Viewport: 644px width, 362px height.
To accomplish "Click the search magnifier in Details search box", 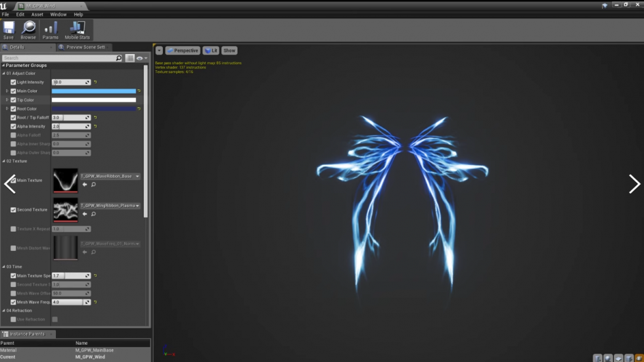I will (x=119, y=58).
